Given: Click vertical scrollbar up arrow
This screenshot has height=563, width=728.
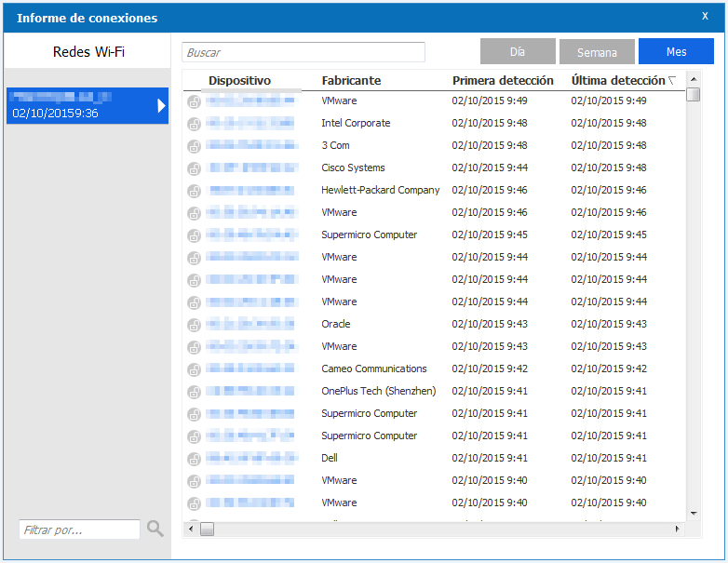Looking at the screenshot, I should click(x=694, y=79).
